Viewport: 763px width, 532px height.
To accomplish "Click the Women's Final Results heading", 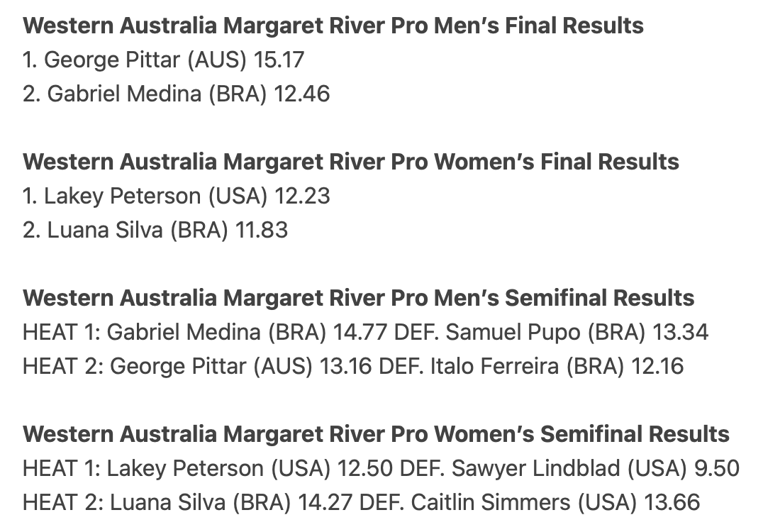I will pyautogui.click(x=351, y=162).
